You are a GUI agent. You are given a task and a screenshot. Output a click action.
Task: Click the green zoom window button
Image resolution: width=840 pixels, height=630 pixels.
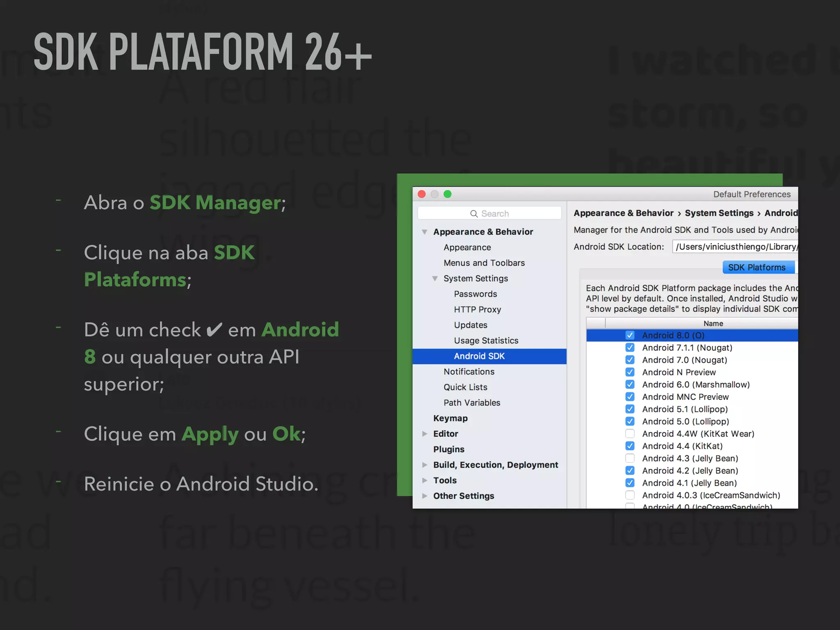pos(447,194)
